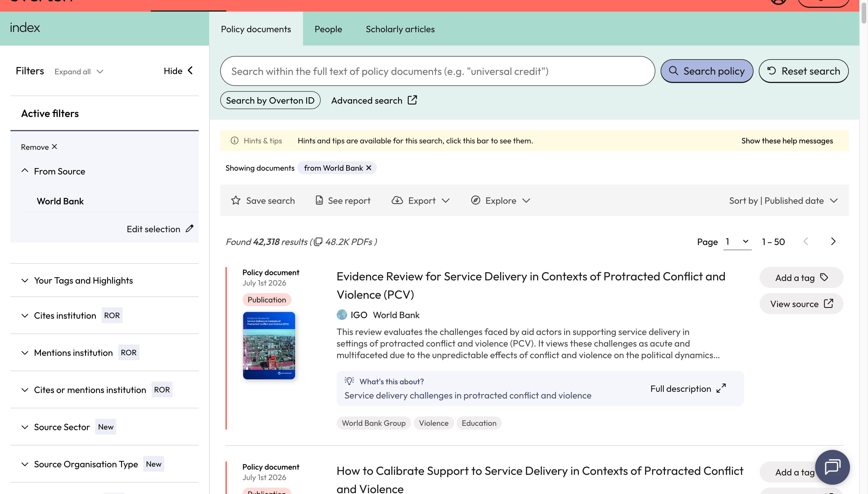Open the Explore dropdown chevron
The width and height of the screenshot is (868, 494).
[x=526, y=201]
